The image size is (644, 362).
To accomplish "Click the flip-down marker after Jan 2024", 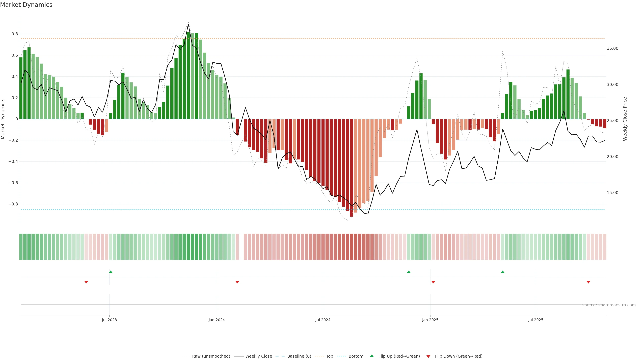I will pos(237,282).
